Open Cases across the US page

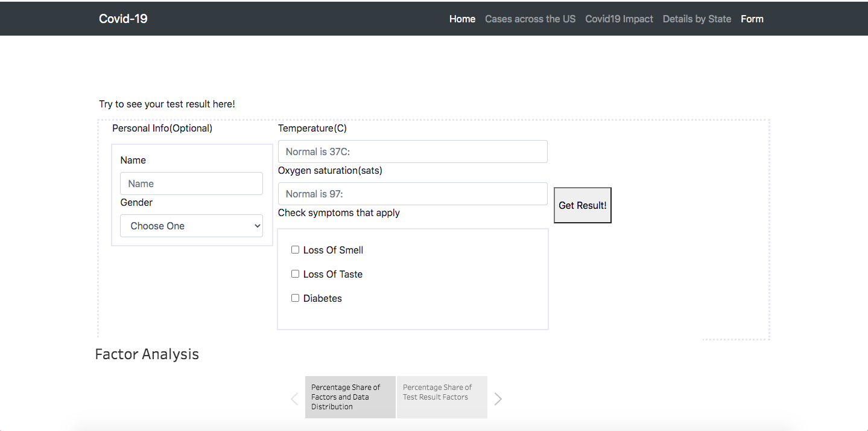530,19
